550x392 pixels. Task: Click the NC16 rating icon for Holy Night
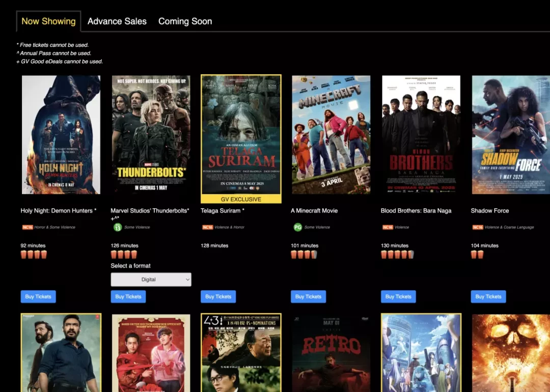pos(28,227)
